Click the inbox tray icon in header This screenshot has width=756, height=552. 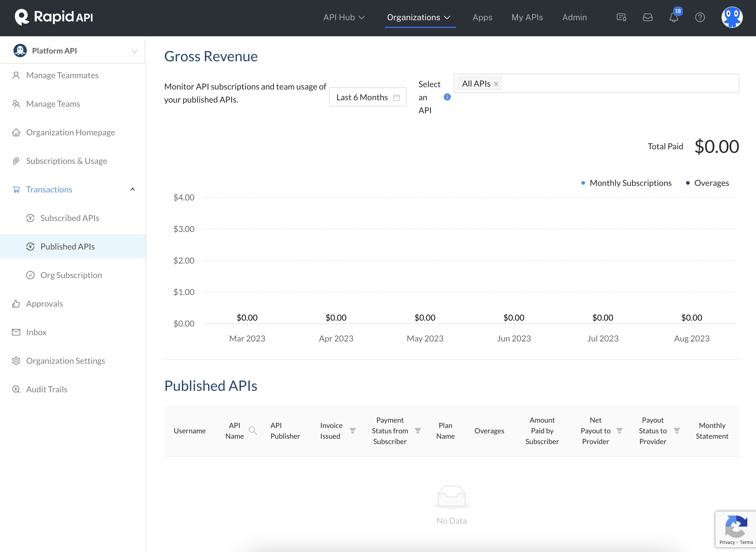(647, 17)
